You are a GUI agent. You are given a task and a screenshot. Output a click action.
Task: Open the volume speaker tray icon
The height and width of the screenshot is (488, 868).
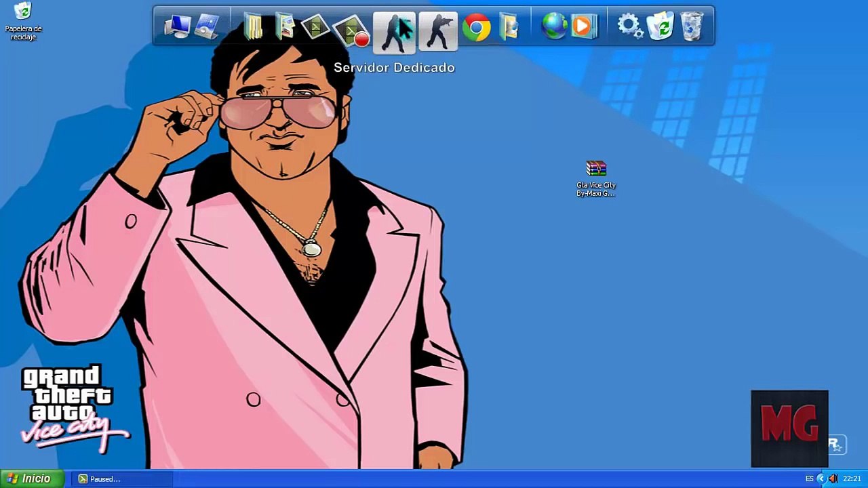(x=833, y=479)
